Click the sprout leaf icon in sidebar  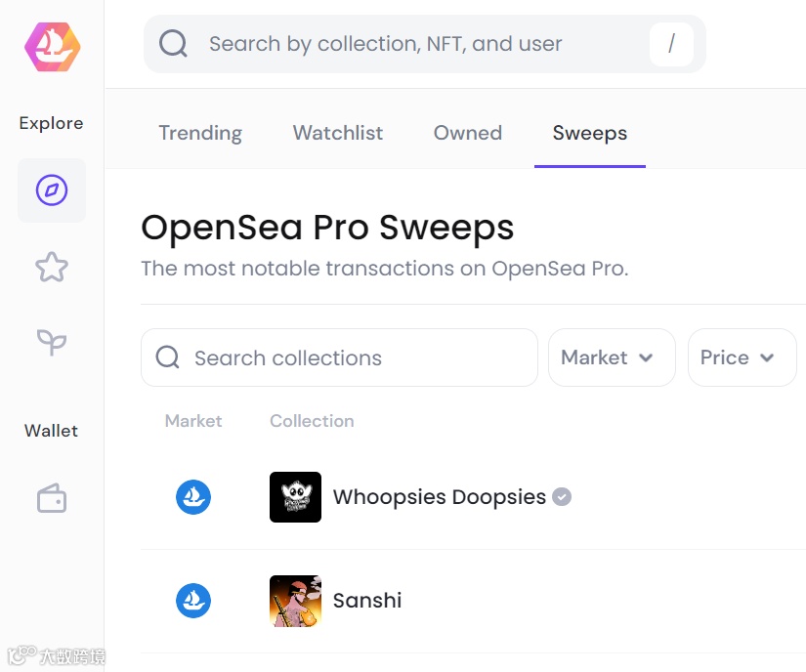[52, 342]
